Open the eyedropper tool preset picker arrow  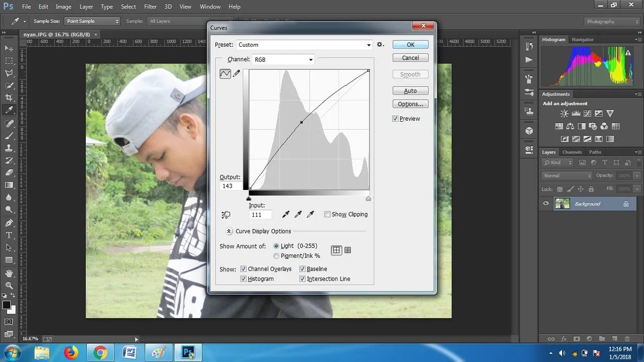tap(25, 21)
